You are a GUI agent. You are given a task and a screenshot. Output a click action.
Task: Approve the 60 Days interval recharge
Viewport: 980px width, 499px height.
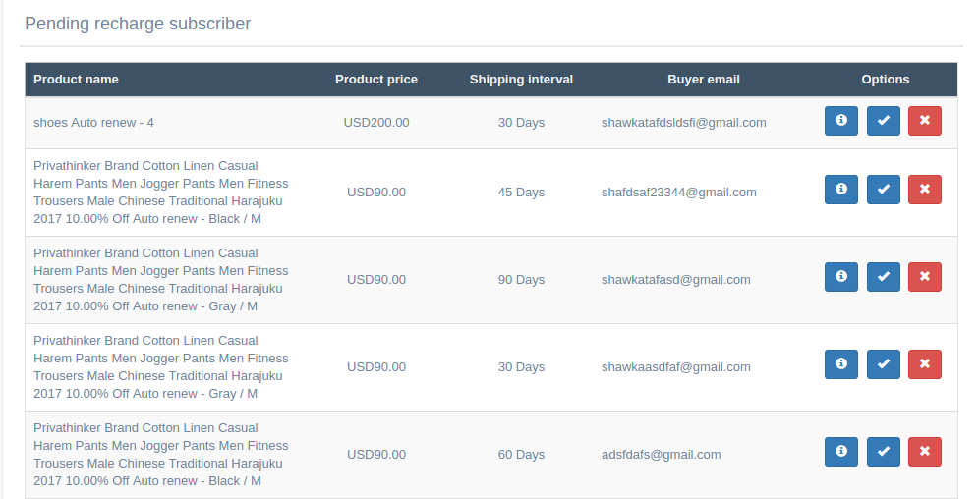pos(883,452)
